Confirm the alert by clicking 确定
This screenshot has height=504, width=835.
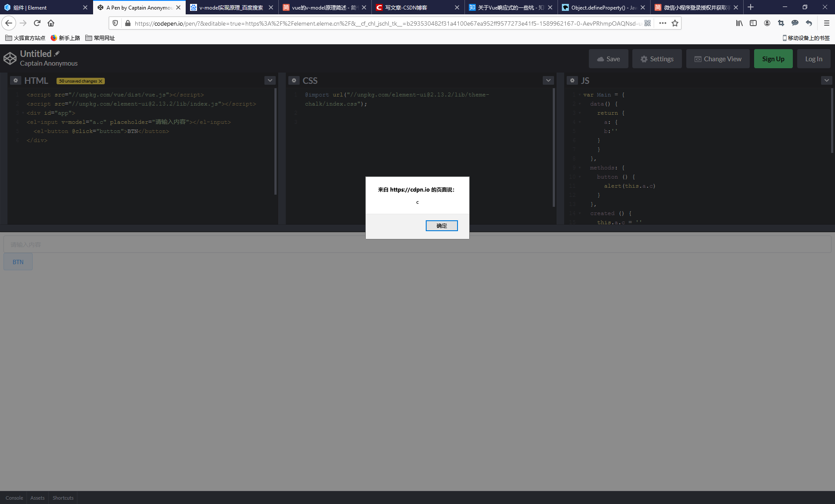tap(441, 225)
